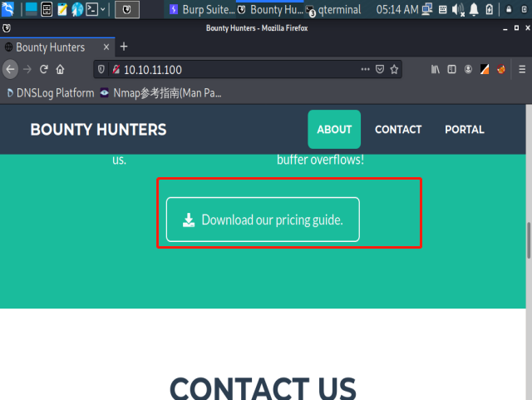Switch to qterminal taskbar window
This screenshot has height=400, width=532.
(x=334, y=10)
